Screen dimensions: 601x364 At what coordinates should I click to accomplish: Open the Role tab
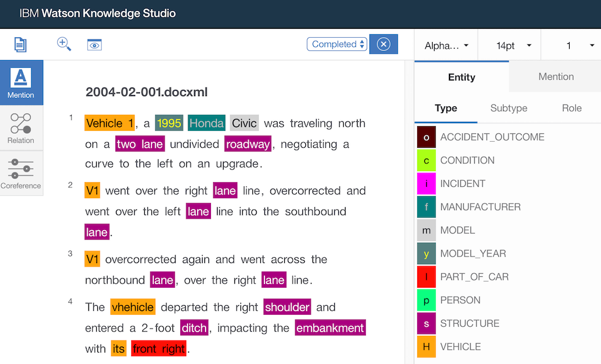coord(572,108)
